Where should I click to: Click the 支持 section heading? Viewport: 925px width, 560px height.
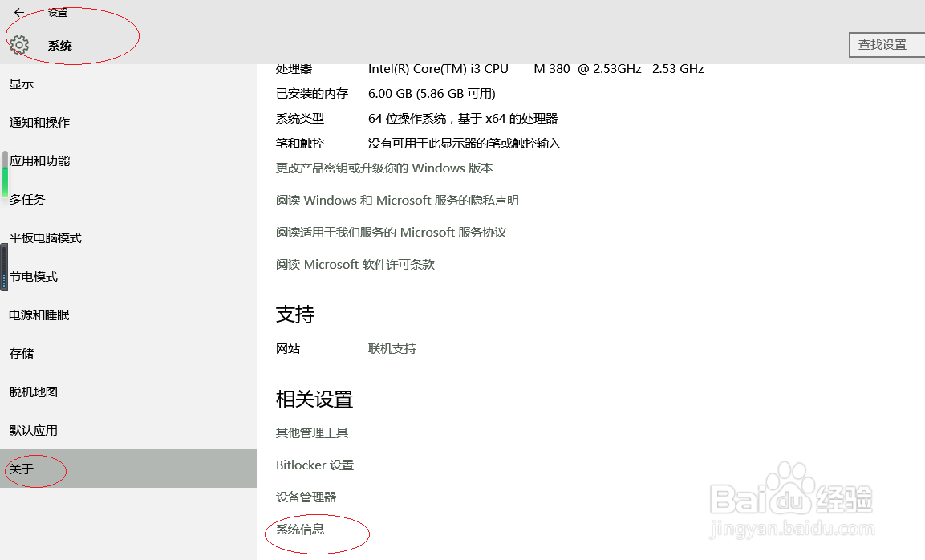(295, 314)
